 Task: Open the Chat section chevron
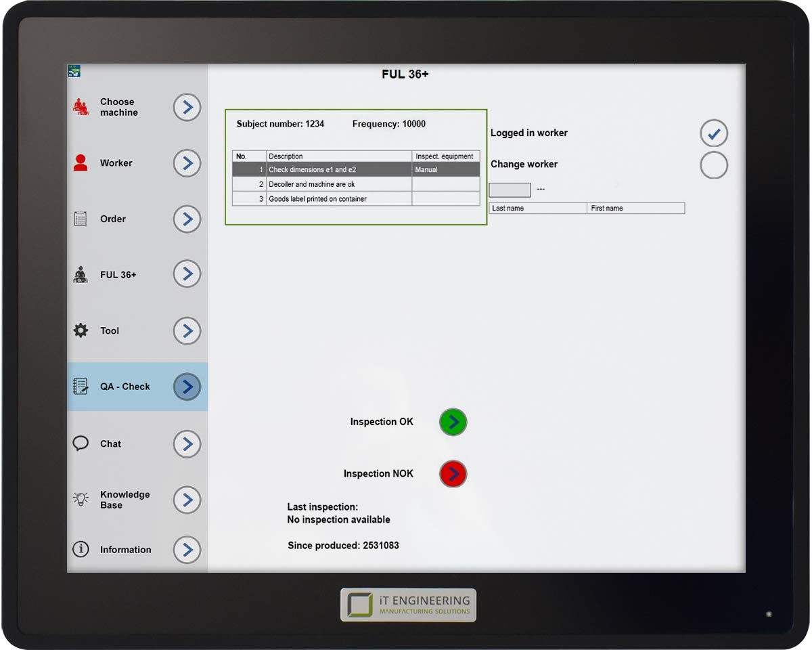tap(187, 444)
